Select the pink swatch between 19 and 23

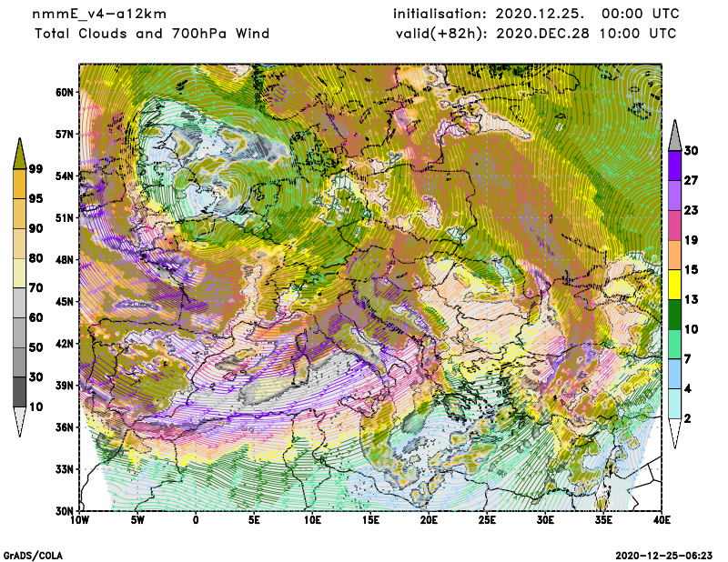pyautogui.click(x=674, y=226)
